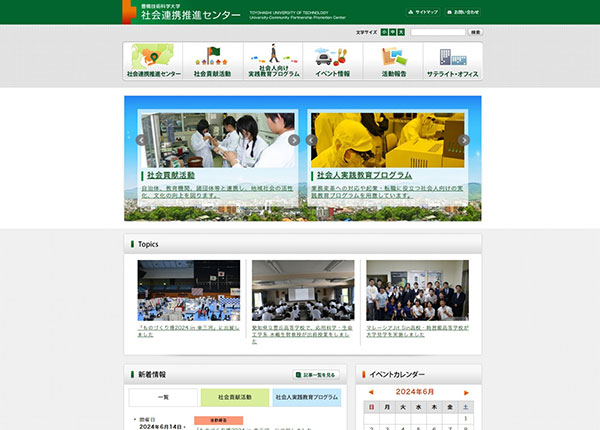Click the university logo title 社会連携推進センター
This screenshot has height=430, width=600.
pyautogui.click(x=191, y=15)
